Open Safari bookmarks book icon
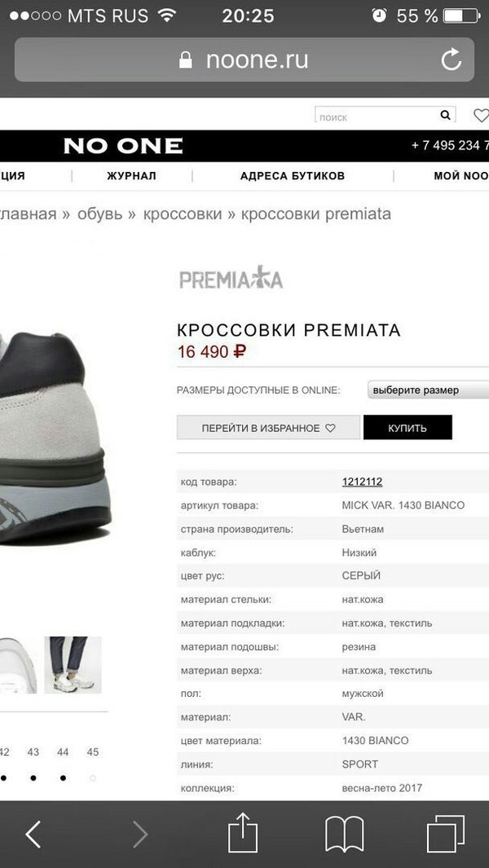Image resolution: width=489 pixels, height=868 pixels. pos(344,835)
